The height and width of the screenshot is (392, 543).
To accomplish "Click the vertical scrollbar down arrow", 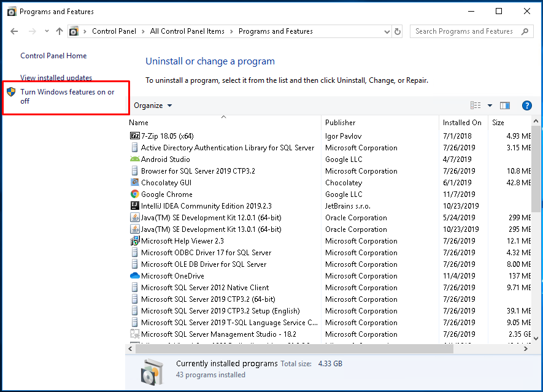I will click(536, 339).
